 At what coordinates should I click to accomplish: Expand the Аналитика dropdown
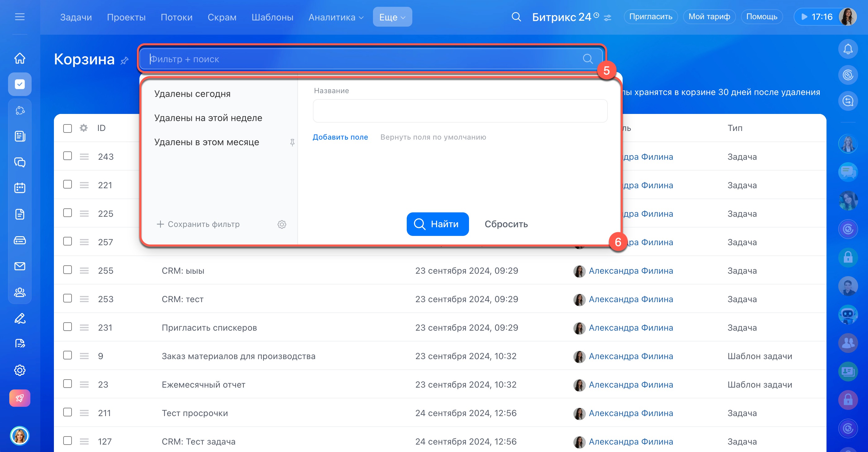[336, 17]
